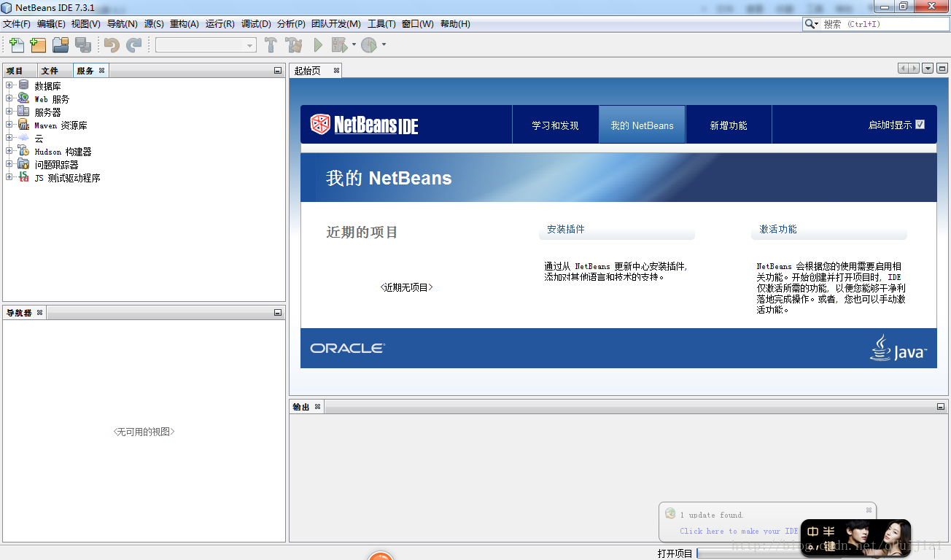Click the New File toolbar icon
This screenshot has height=560, width=951.
pyautogui.click(x=16, y=45)
